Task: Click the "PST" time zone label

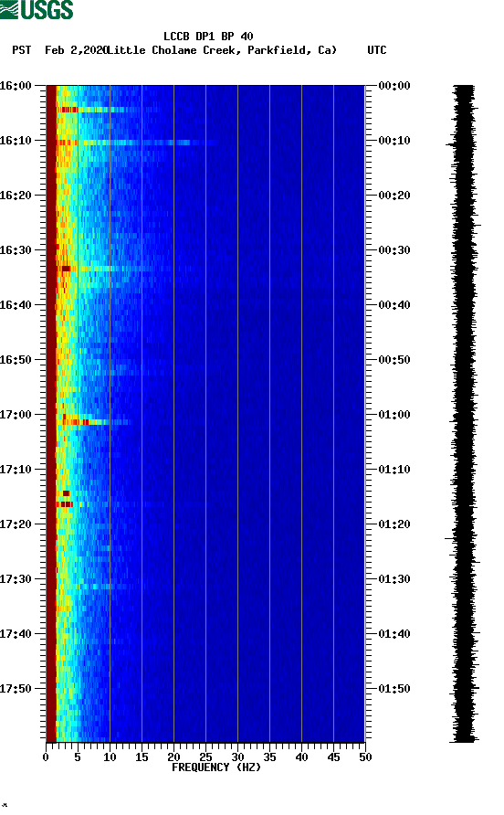Action: pos(22,50)
